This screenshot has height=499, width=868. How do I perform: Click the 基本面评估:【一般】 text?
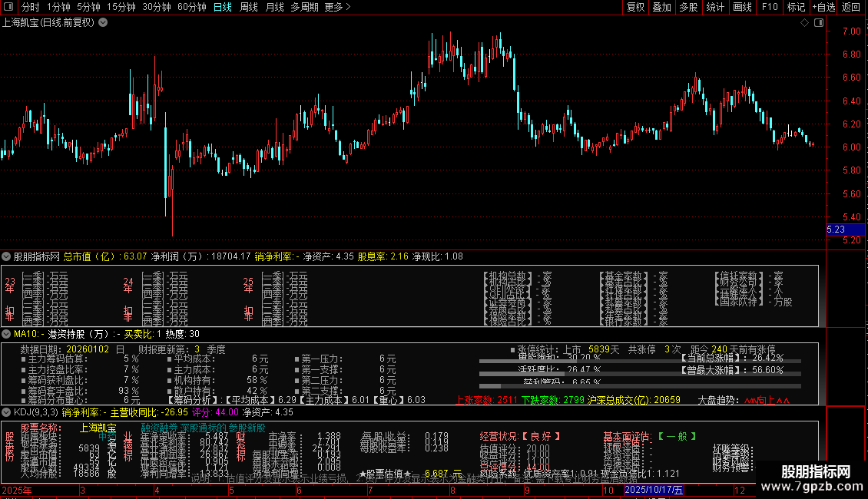[650, 437]
